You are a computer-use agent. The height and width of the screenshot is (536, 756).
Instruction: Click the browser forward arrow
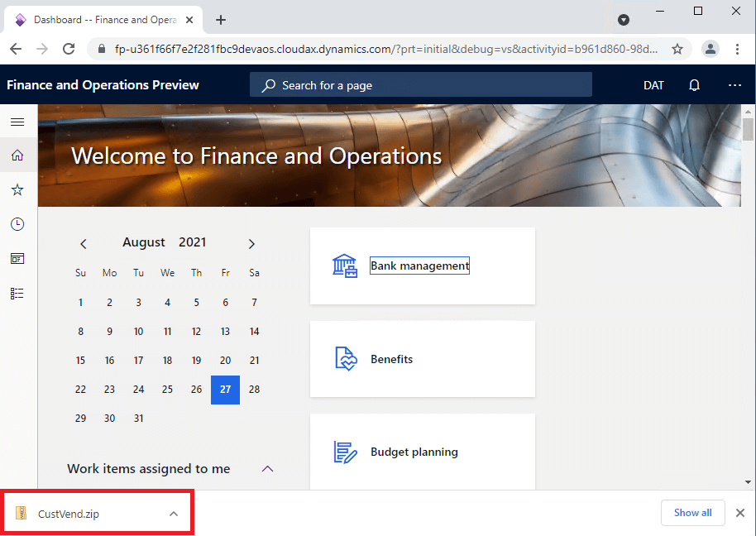coord(42,49)
